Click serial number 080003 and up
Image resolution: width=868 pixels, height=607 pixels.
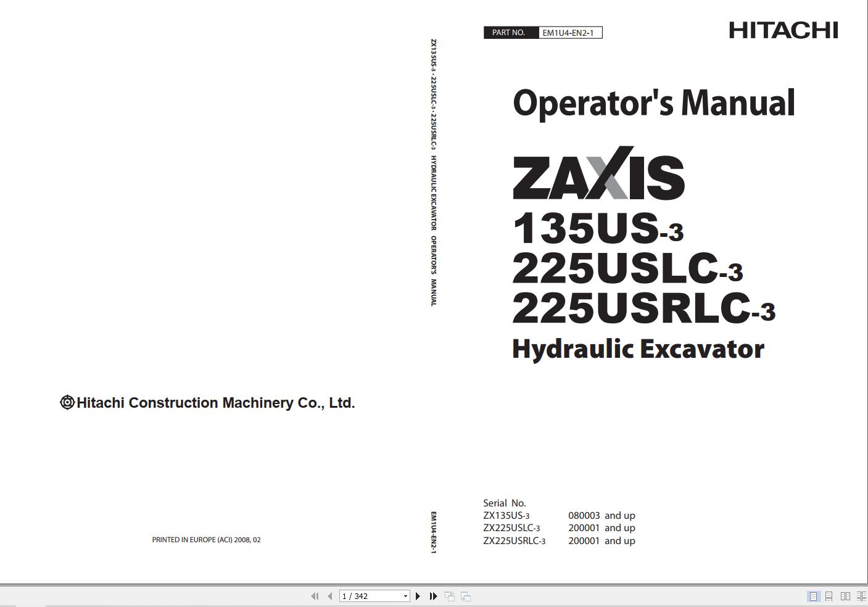coord(601,516)
